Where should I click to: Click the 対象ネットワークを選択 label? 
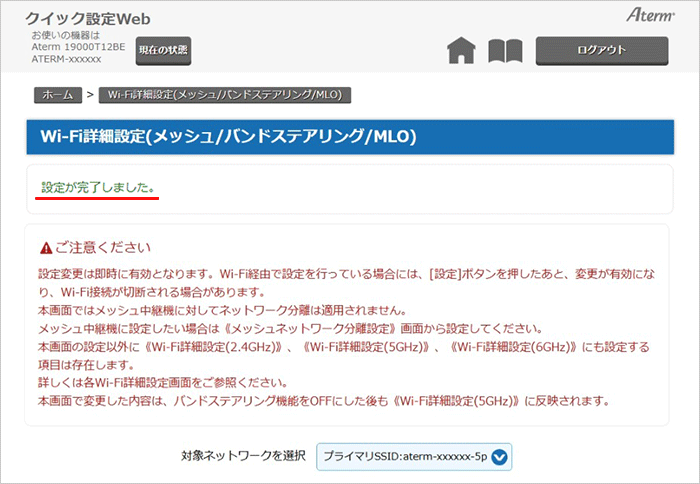point(243,457)
